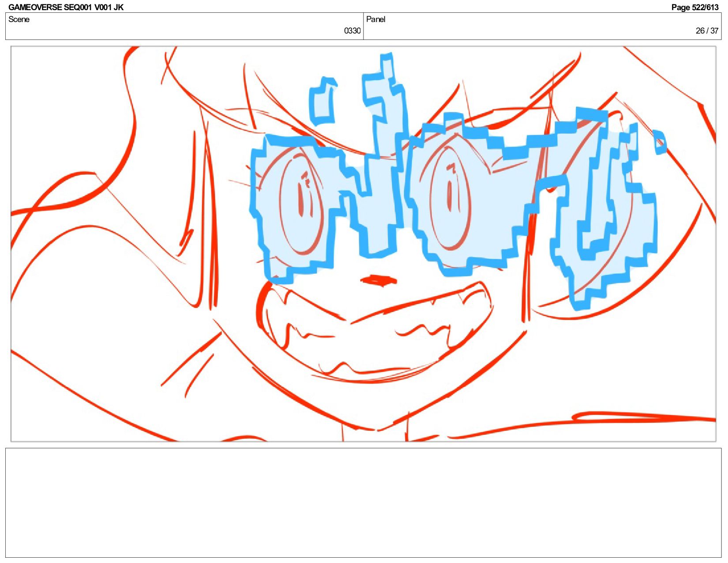Image resolution: width=728 pixels, height=563 pixels.
Task: Click the storyboard panel drawing
Action: click(363, 244)
